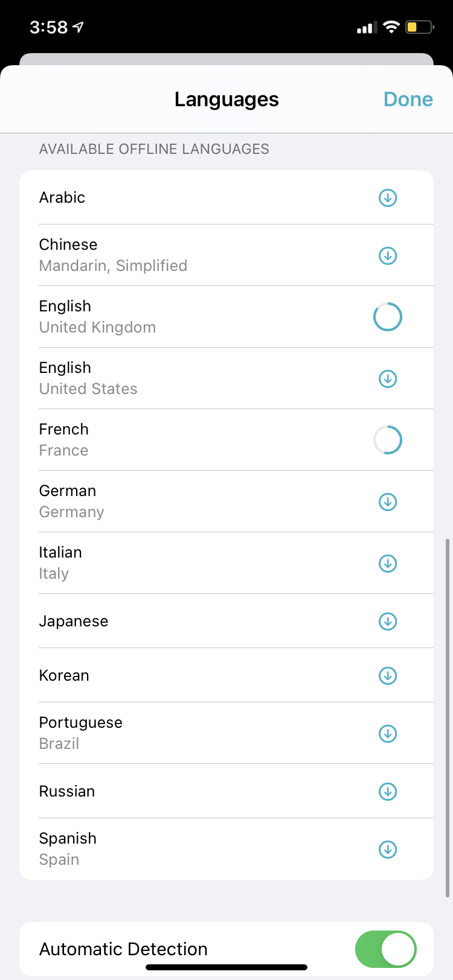Image resolution: width=453 pixels, height=980 pixels.
Task: Turn off Automatic Detection switch
Action: [x=385, y=949]
